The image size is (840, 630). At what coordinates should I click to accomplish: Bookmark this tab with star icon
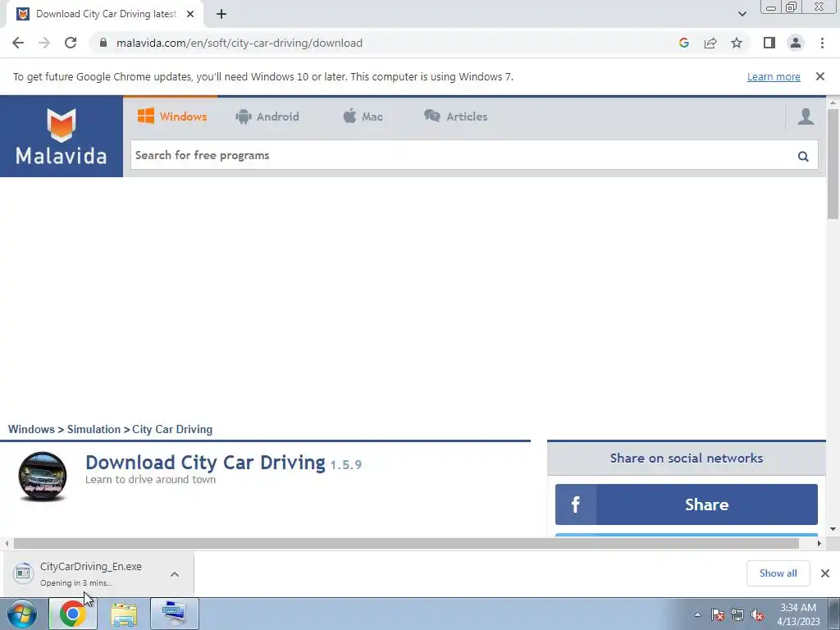click(x=737, y=43)
